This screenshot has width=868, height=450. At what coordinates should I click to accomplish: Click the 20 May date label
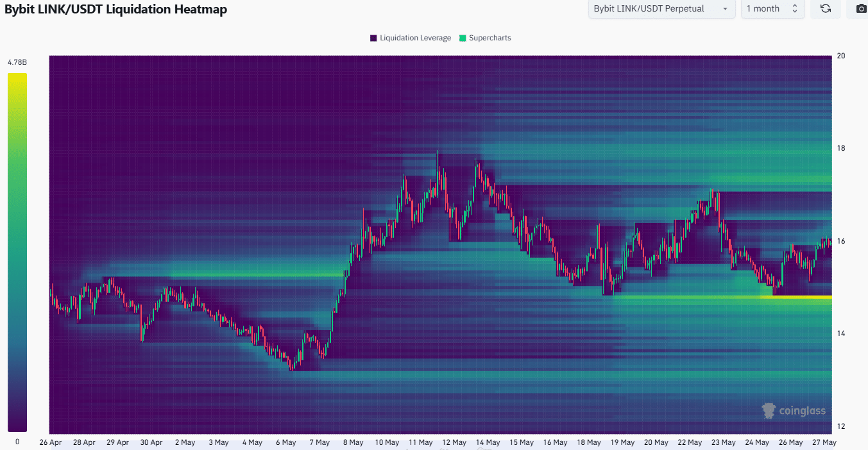[656, 442]
